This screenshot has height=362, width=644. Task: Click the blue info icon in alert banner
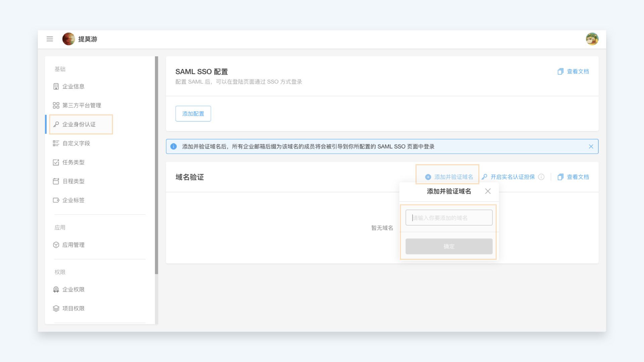[x=173, y=146]
